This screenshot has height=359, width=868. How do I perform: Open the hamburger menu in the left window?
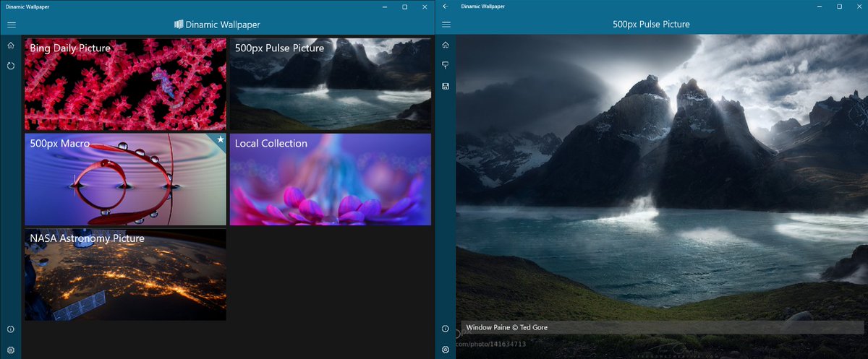tap(11, 25)
